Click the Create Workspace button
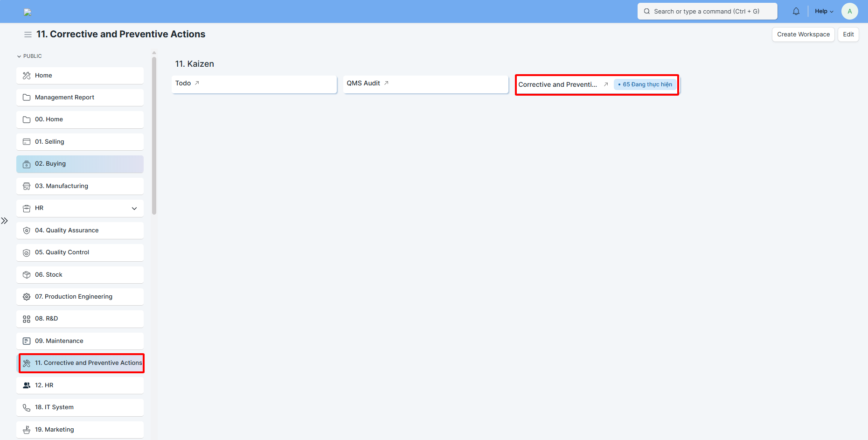This screenshot has height=440, width=868. pyautogui.click(x=803, y=35)
